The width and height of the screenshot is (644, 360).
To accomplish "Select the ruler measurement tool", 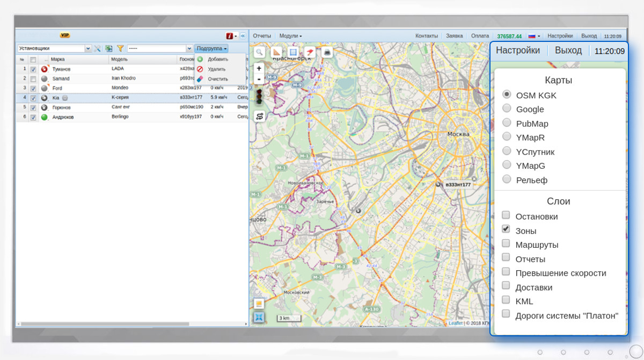I will 276,52.
